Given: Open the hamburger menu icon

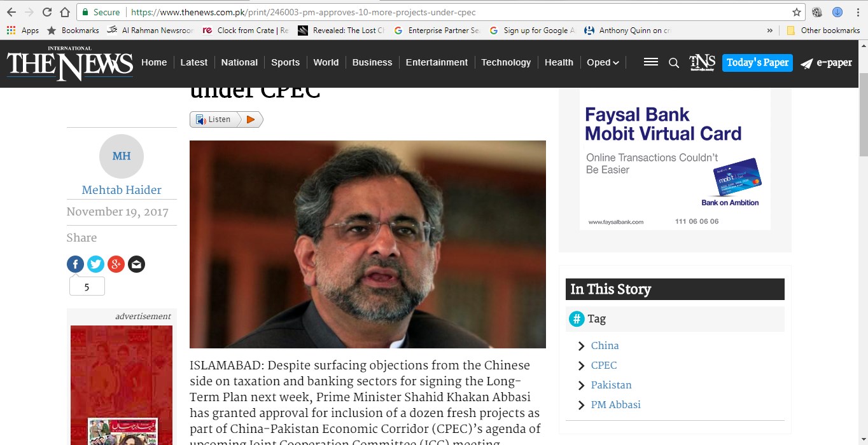Looking at the screenshot, I should pos(650,62).
